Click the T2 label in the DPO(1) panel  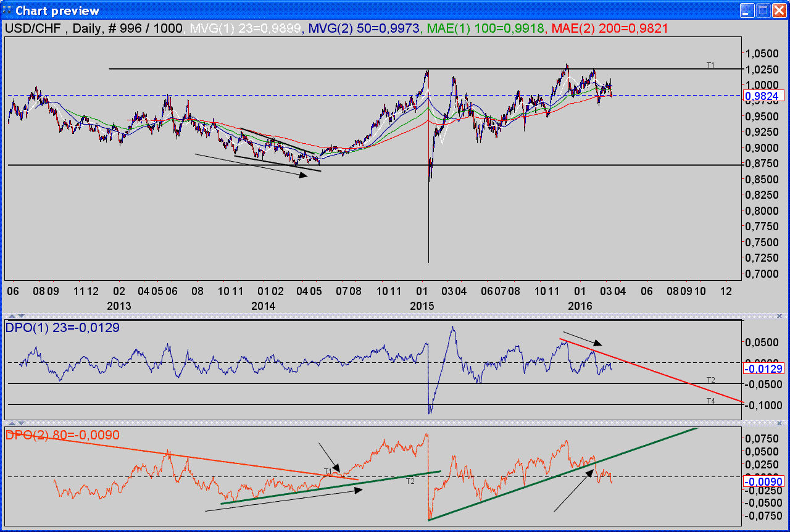[710, 380]
